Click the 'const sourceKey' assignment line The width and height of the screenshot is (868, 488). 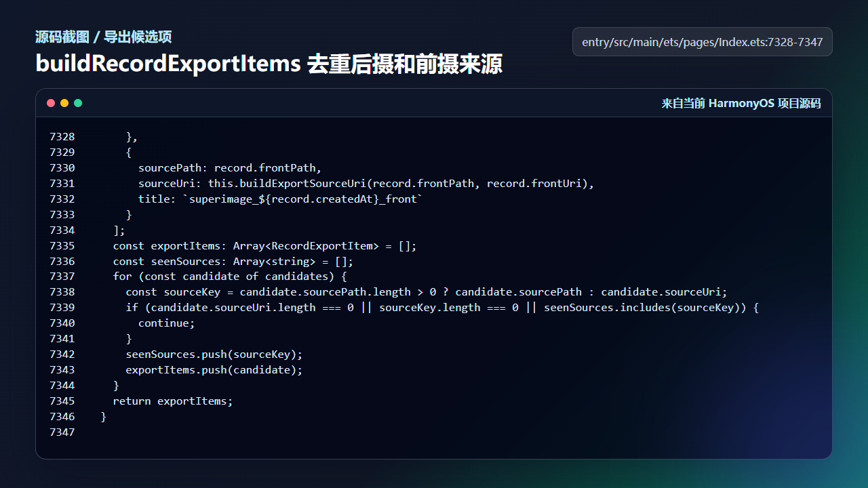point(427,293)
